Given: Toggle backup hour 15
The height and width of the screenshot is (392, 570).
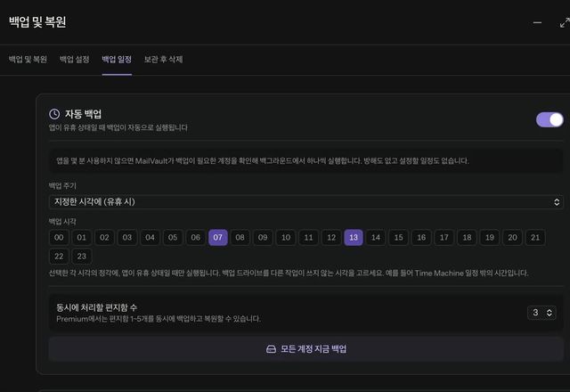Looking at the screenshot, I should click(398, 238).
